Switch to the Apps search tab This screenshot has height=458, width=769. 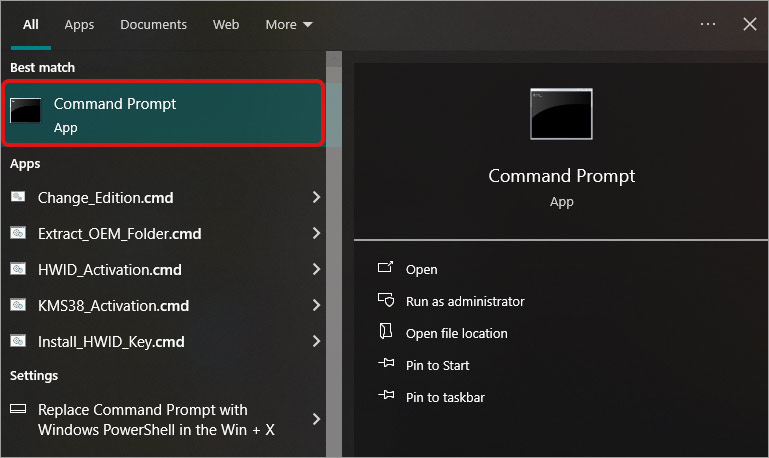pyautogui.click(x=79, y=24)
